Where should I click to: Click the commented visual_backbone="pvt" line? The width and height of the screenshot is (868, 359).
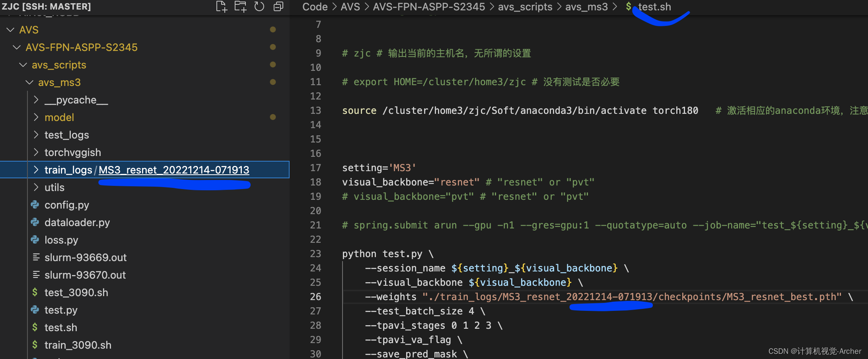tap(465, 196)
